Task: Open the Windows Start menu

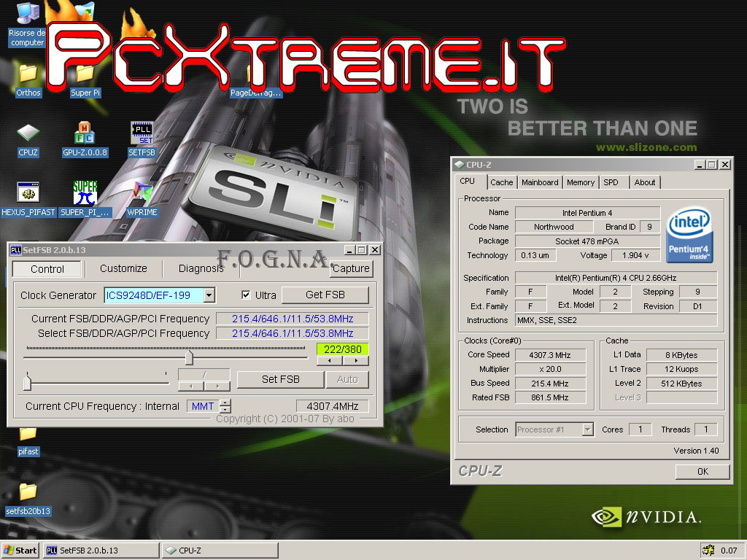Action: click(20, 551)
